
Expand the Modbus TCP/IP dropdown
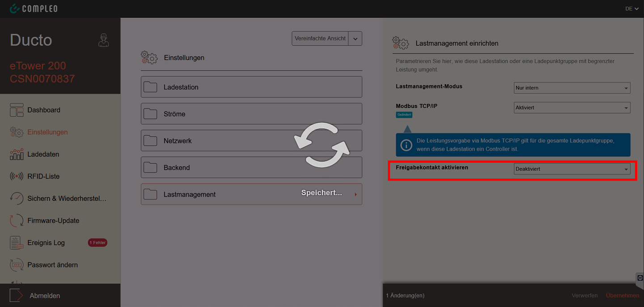tap(572, 108)
